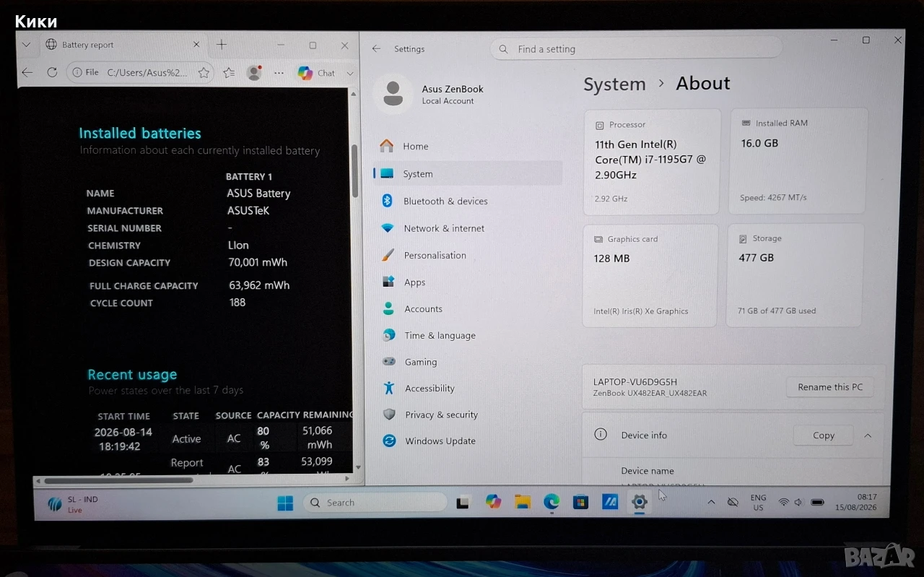Open Bluetooth & devices settings
This screenshot has height=577, width=924.
468,201
